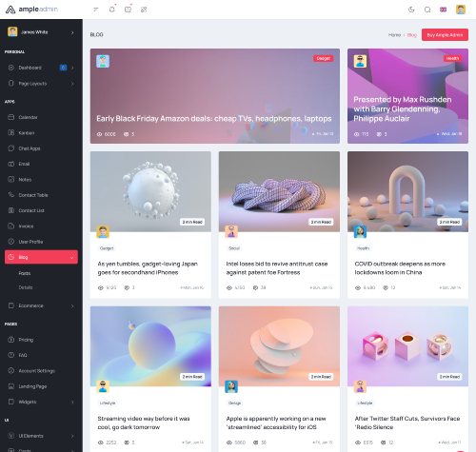
Task: Expand the Page Layouts menu
Action: point(41,84)
